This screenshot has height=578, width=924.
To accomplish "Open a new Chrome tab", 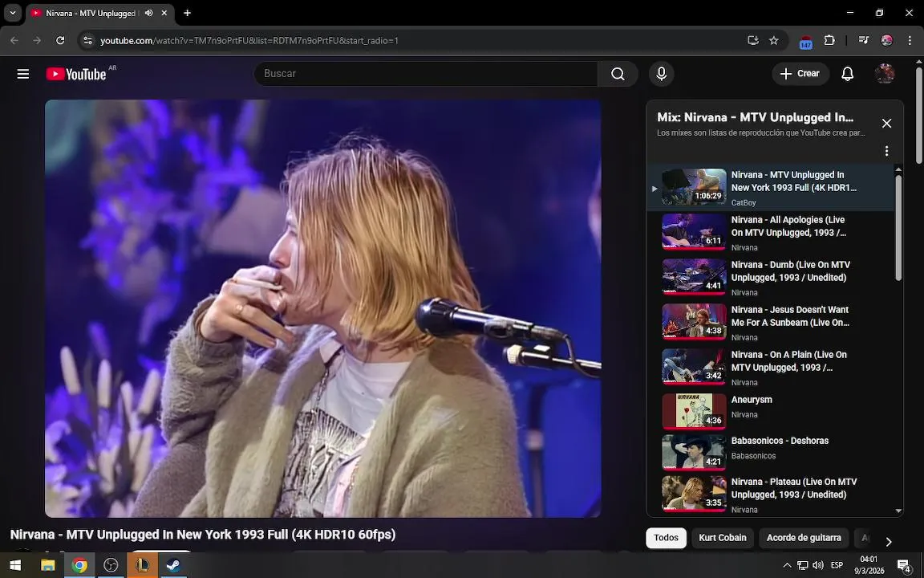I will coord(187,13).
